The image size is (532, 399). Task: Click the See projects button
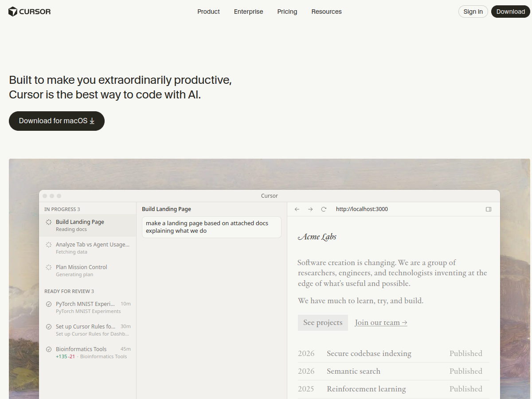(x=323, y=323)
